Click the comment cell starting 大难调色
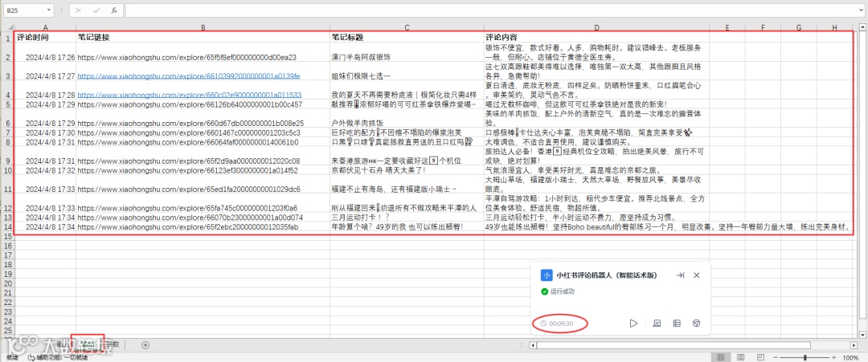The image size is (868, 362). point(596,142)
